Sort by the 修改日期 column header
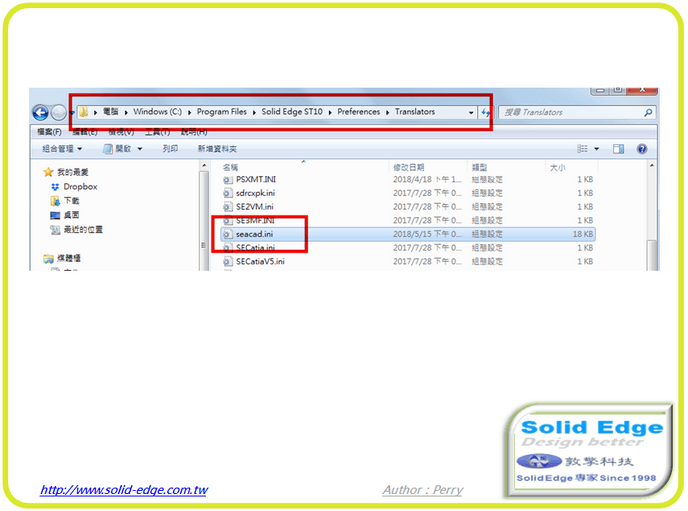Image resolution: width=688 pixels, height=511 pixels. click(408, 167)
